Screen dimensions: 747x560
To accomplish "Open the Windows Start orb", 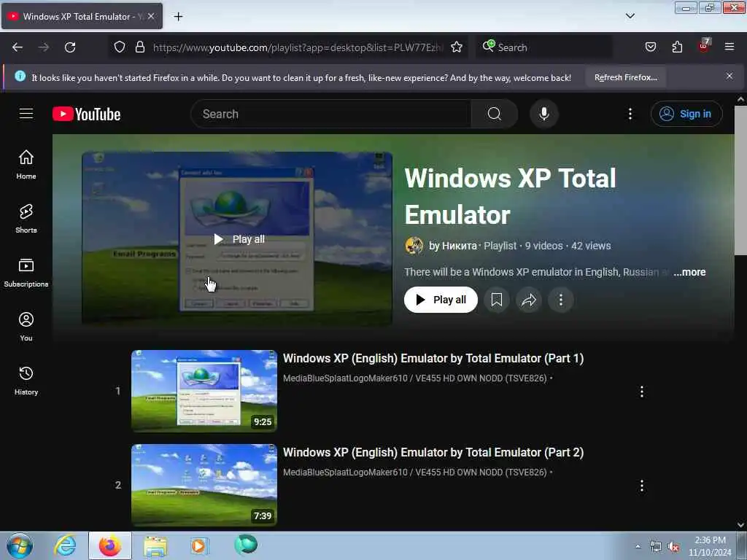I will (x=20, y=545).
